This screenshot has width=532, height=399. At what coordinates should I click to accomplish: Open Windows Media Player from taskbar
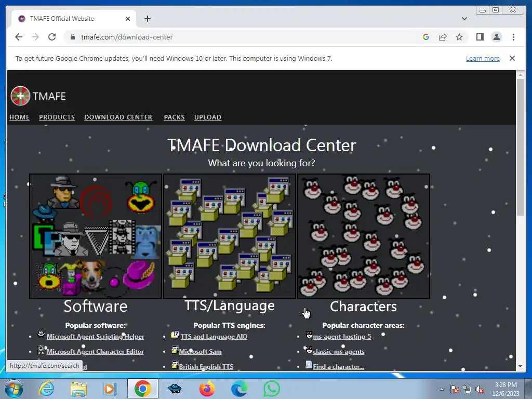(110, 389)
